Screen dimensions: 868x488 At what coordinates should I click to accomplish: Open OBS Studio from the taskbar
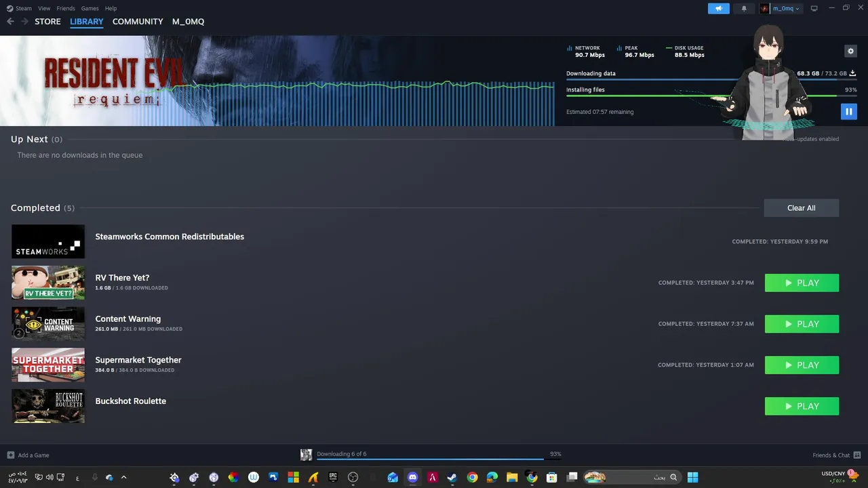353,477
